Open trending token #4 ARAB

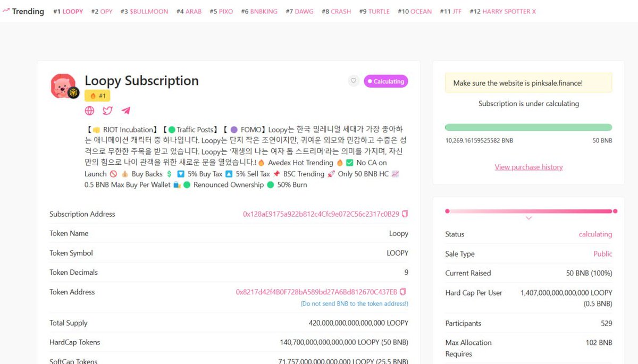pos(189,11)
